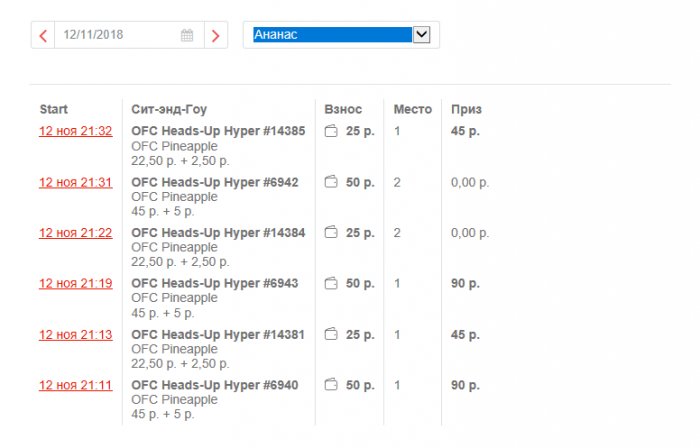Open the calendar picker icon
This screenshot has height=448, width=700.
tap(187, 35)
